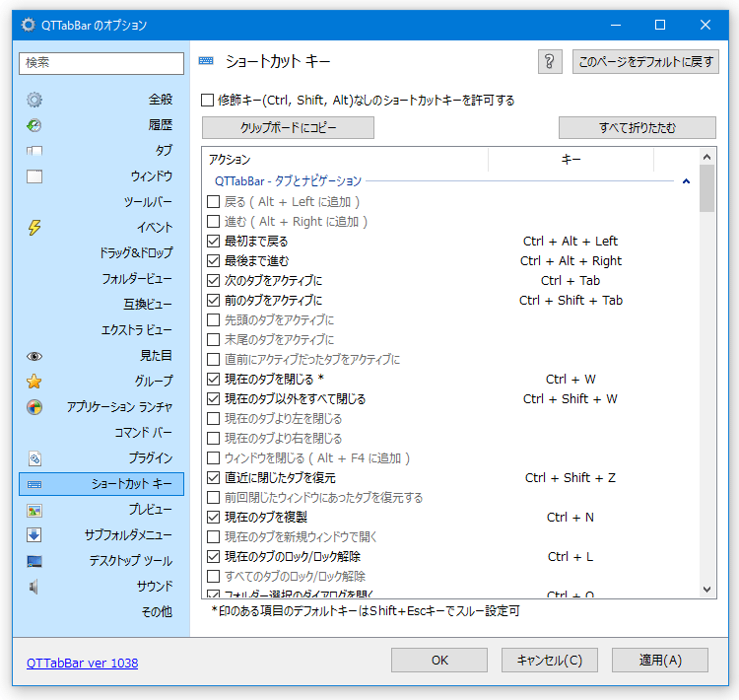Click the window icon beside ウィンドウ
739x700 pixels.
(x=34, y=176)
